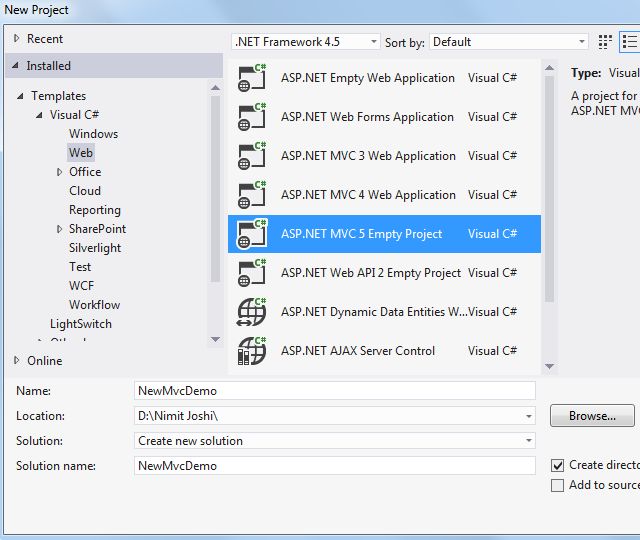Click the ASP.NET MVC 3 Web Application icon

(x=252, y=156)
